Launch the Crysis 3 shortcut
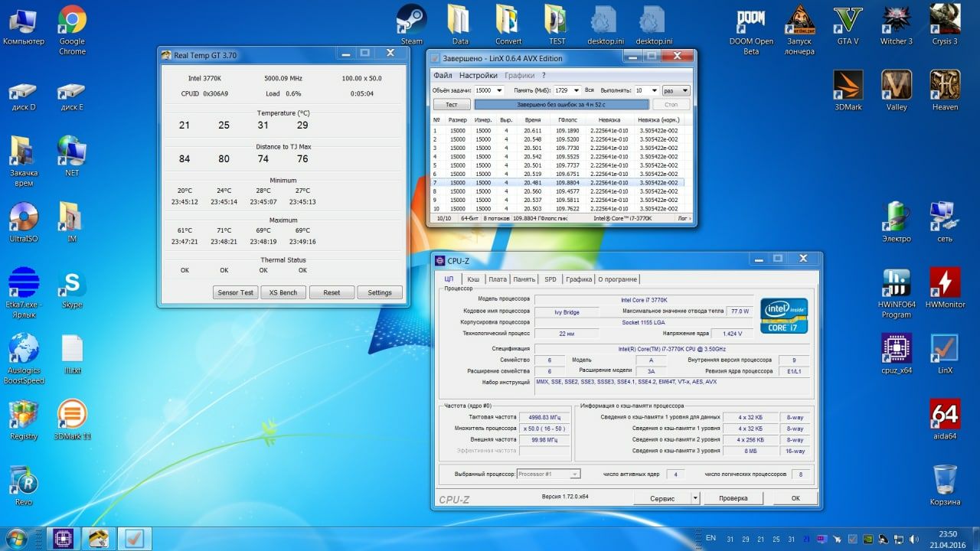Image resolution: width=980 pixels, height=551 pixels. tap(945, 25)
